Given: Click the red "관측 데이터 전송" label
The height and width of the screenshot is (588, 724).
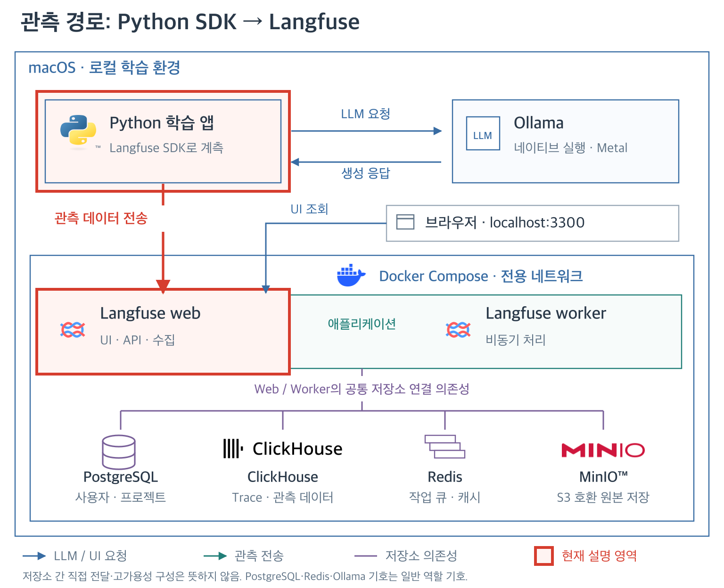Looking at the screenshot, I should (x=101, y=218).
